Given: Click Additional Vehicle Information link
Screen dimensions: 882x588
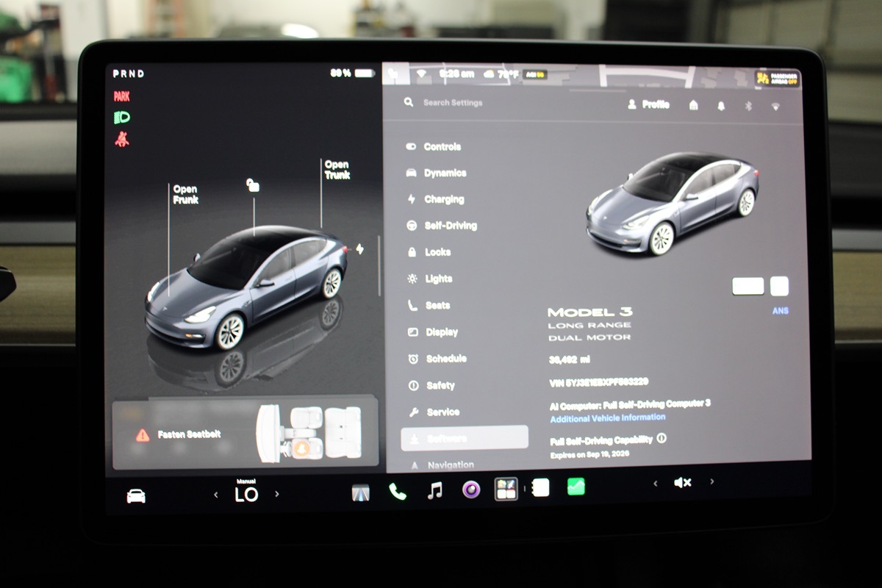Looking at the screenshot, I should (608, 417).
